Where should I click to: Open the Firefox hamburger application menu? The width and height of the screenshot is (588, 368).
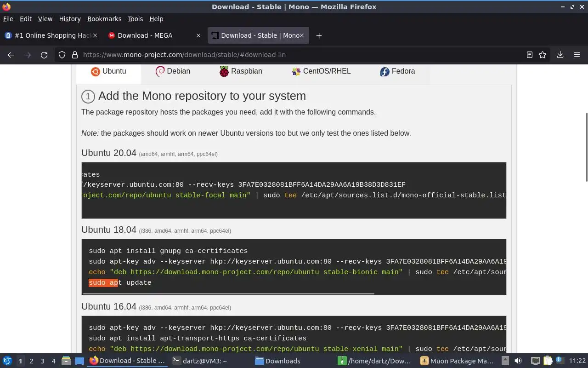click(x=577, y=55)
